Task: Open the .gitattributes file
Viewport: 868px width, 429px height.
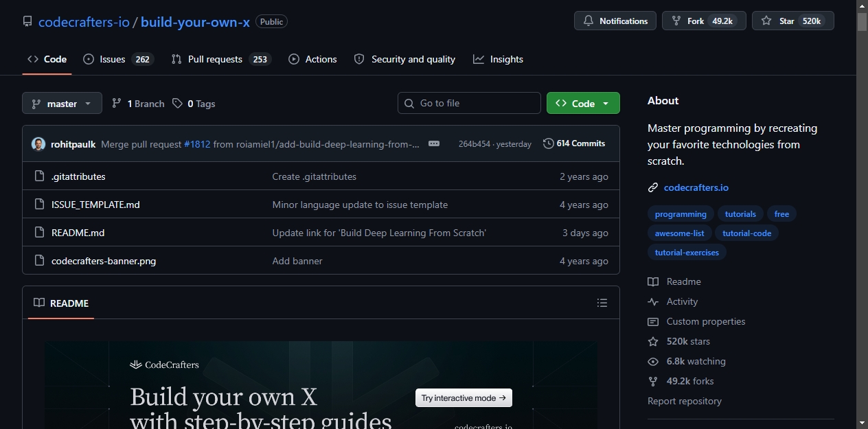Action: (78, 176)
